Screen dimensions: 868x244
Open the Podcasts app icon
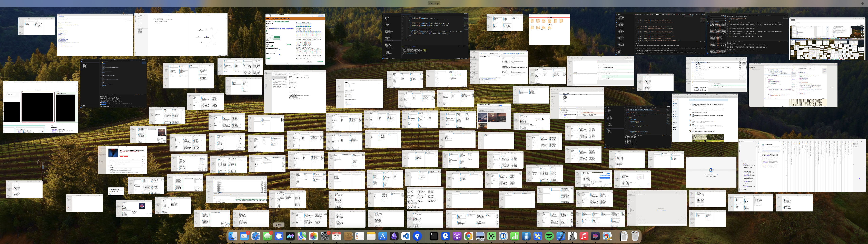pyautogui.click(x=457, y=236)
